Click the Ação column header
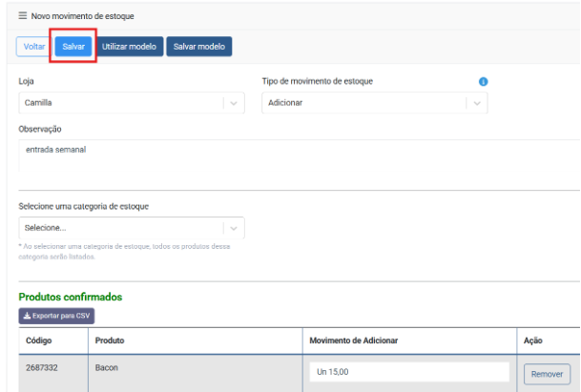Screen dimensions: 581x392 coord(534,340)
